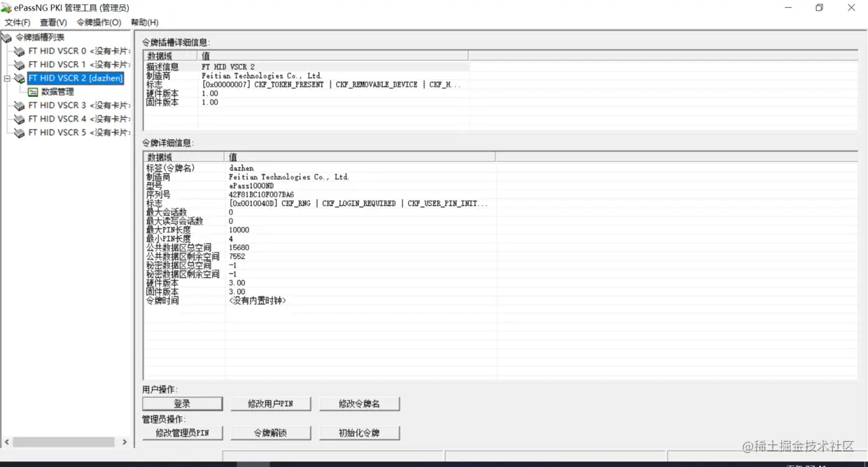The image size is (868, 467).
Task: Click the card reader icon beside FT HID VSCR 4
Action: [20, 119]
